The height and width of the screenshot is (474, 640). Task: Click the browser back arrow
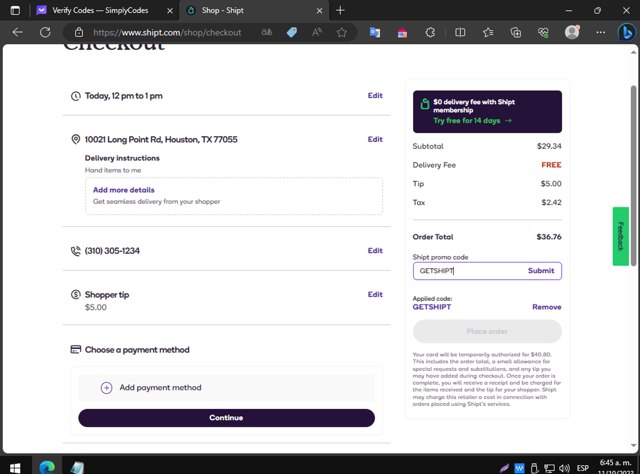tap(17, 32)
